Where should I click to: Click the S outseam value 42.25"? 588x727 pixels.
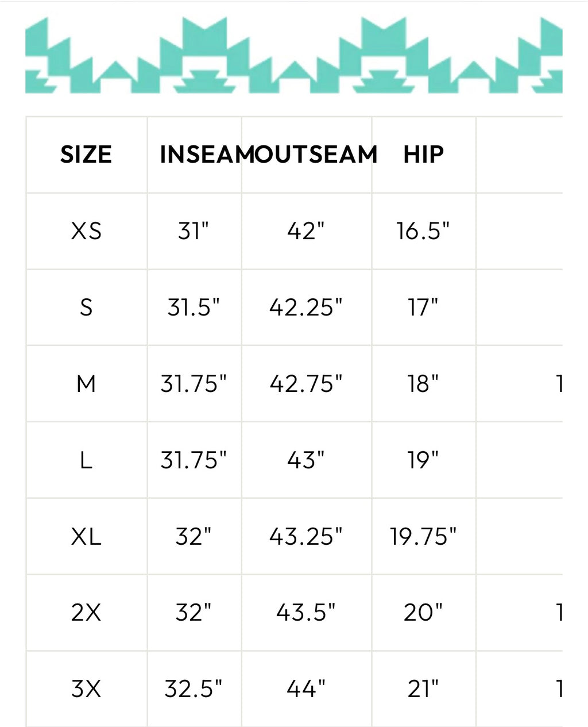coord(305,307)
